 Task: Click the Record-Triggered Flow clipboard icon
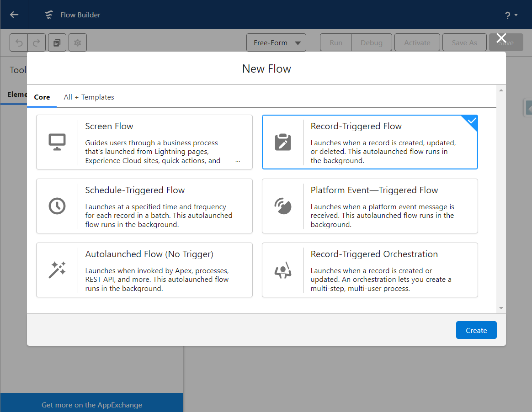[282, 142]
